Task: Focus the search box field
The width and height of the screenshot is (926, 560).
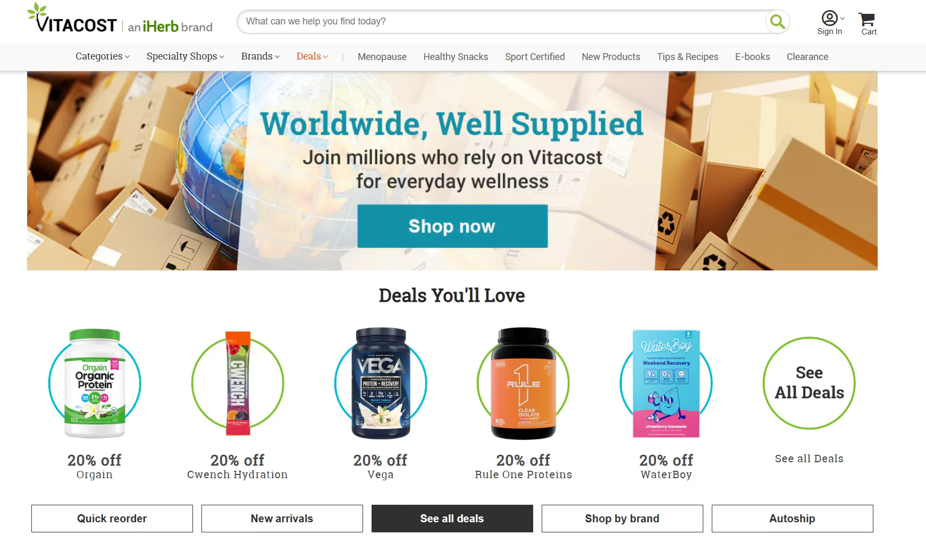Action: click(x=501, y=22)
